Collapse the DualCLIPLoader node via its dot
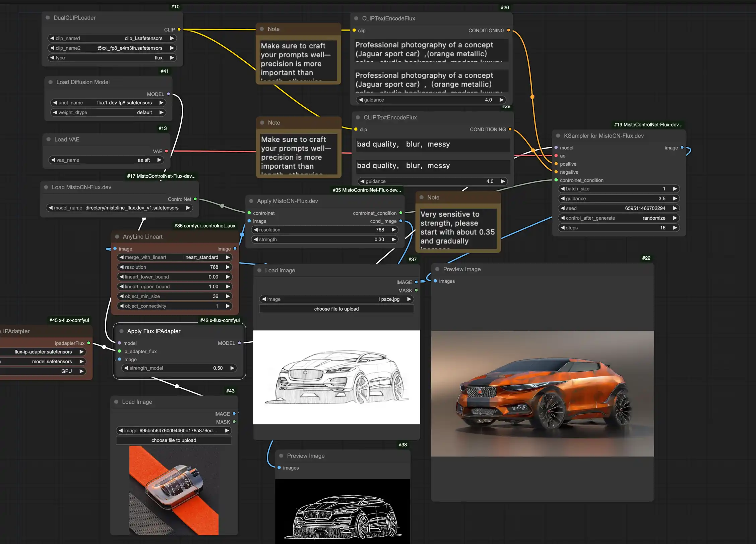The width and height of the screenshot is (756, 544). 48,18
